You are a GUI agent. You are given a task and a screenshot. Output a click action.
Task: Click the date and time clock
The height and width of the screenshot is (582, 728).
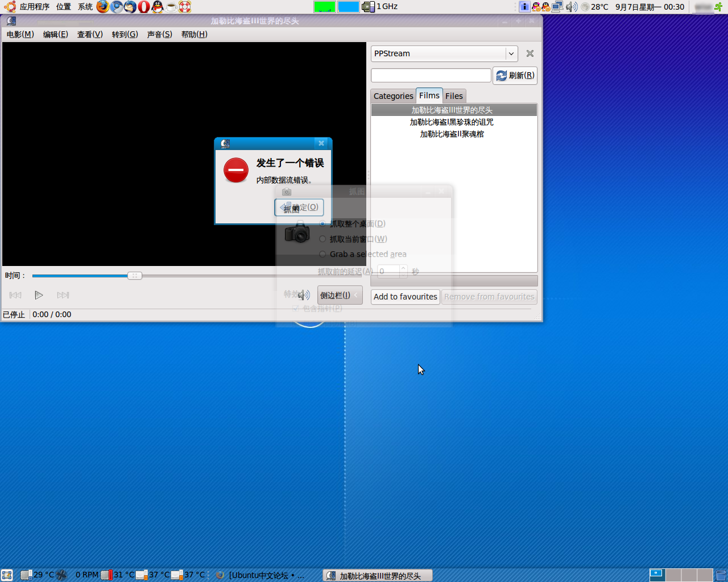click(x=650, y=7)
